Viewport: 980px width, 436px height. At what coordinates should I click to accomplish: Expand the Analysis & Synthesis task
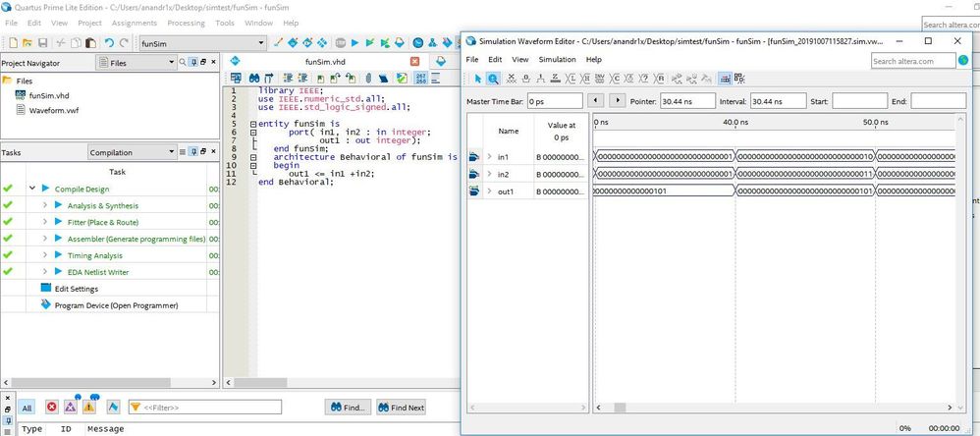point(45,205)
